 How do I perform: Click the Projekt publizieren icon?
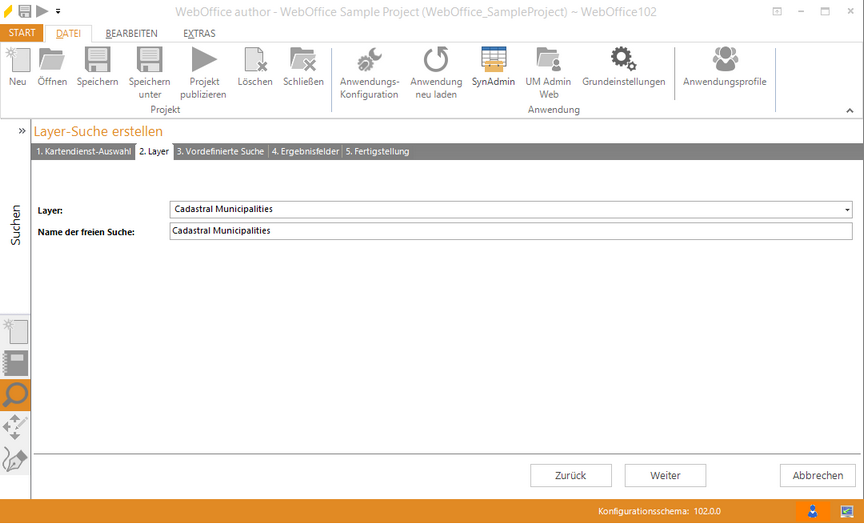[x=203, y=61]
